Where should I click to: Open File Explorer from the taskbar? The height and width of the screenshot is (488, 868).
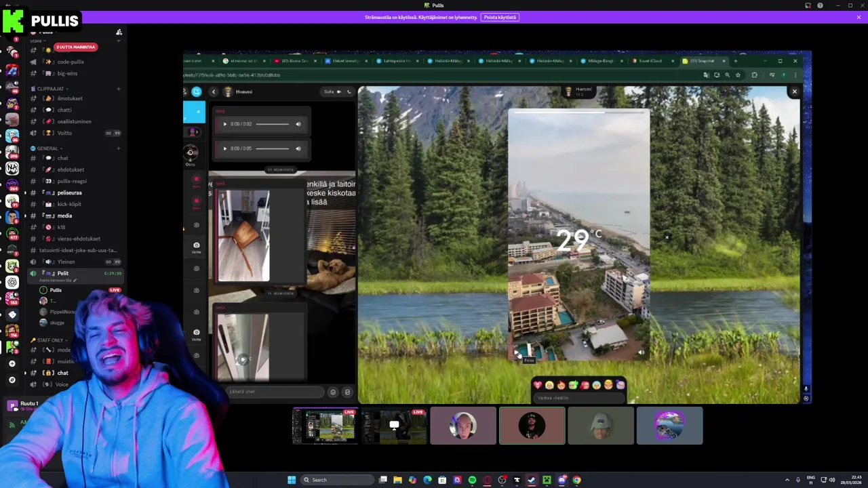(x=397, y=480)
